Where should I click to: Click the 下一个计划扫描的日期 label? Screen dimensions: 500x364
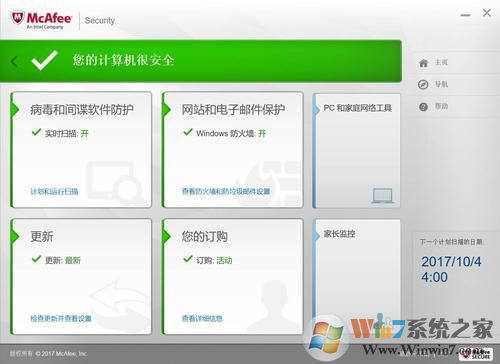[x=451, y=242]
